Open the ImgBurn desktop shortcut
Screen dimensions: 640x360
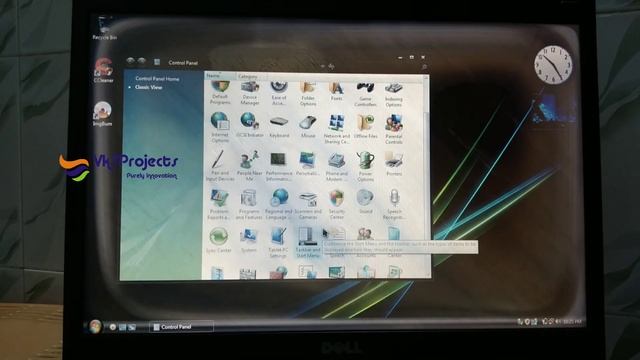[x=102, y=113]
